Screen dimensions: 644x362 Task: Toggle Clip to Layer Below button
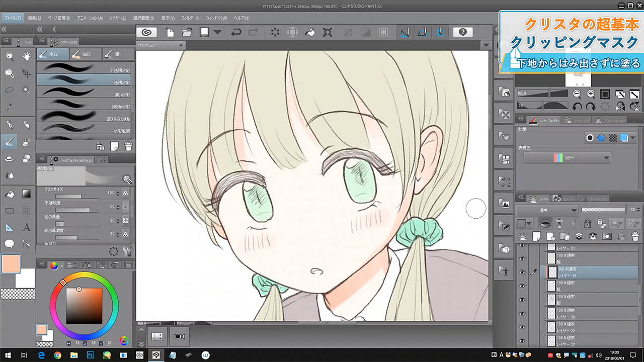[545, 223]
